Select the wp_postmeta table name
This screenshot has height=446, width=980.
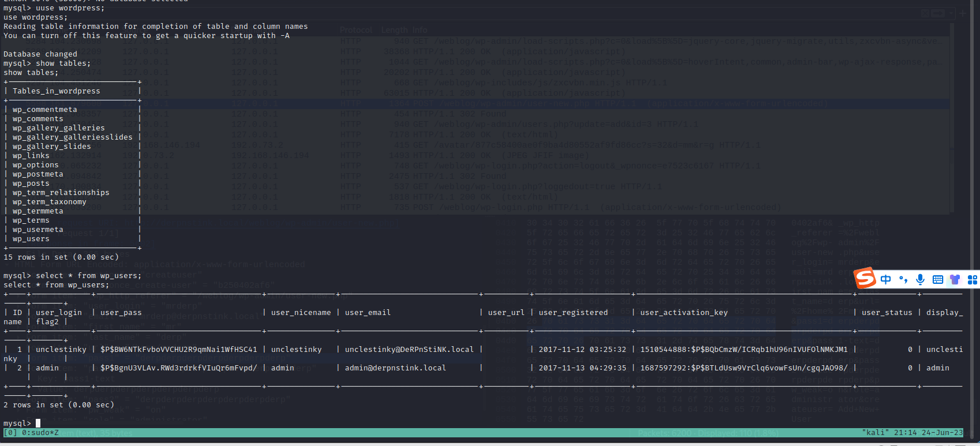(x=38, y=174)
